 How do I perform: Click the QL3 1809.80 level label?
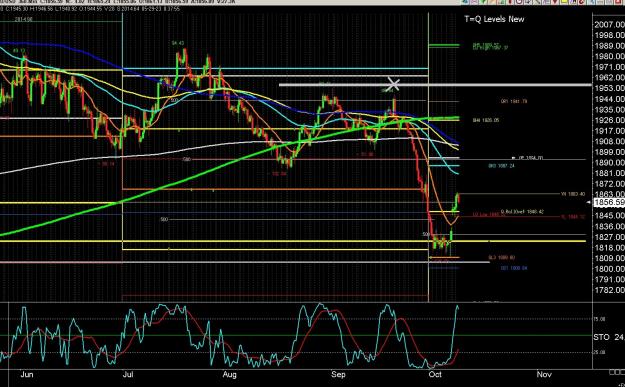click(x=501, y=258)
